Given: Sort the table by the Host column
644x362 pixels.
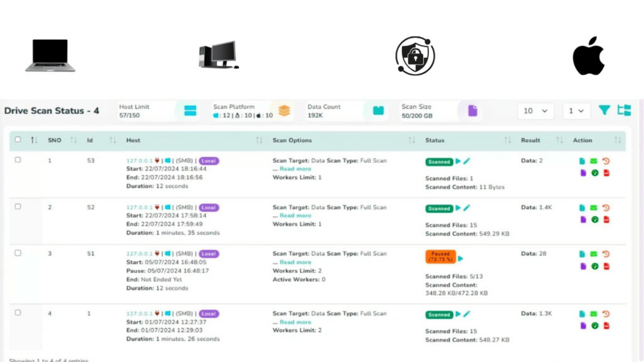Looking at the screenshot, I should pyautogui.click(x=133, y=140).
